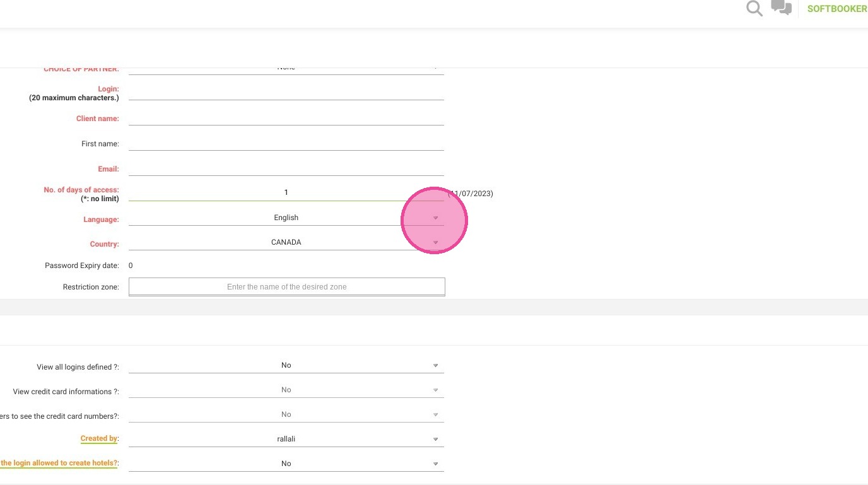
Task: Click the Restriction zone input box
Action: pyautogui.click(x=287, y=286)
